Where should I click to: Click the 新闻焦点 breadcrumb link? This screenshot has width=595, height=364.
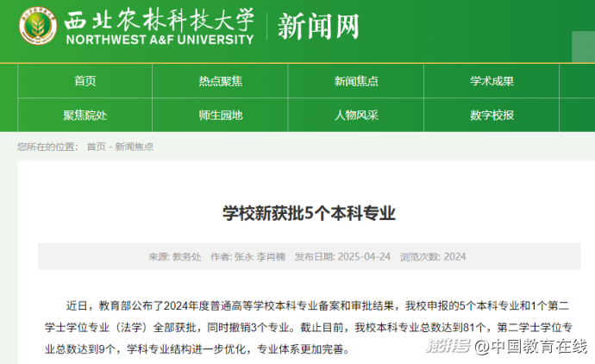pyautogui.click(x=134, y=147)
